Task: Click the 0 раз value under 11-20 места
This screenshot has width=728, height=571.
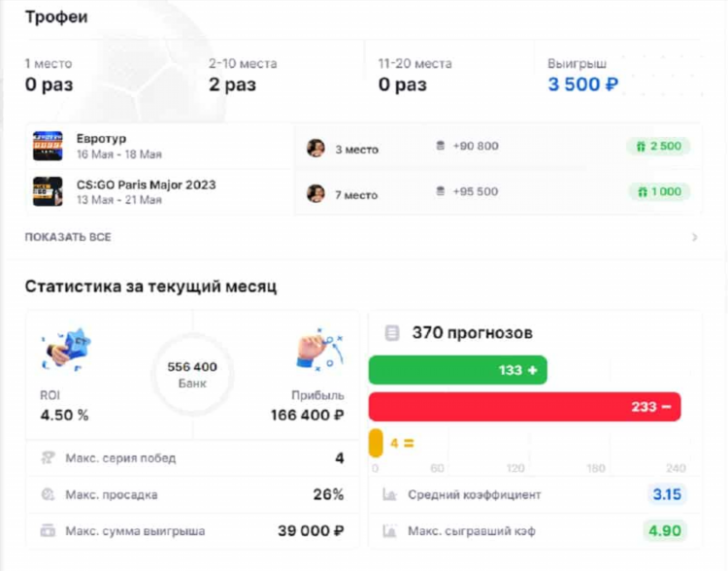Action: 403,84
